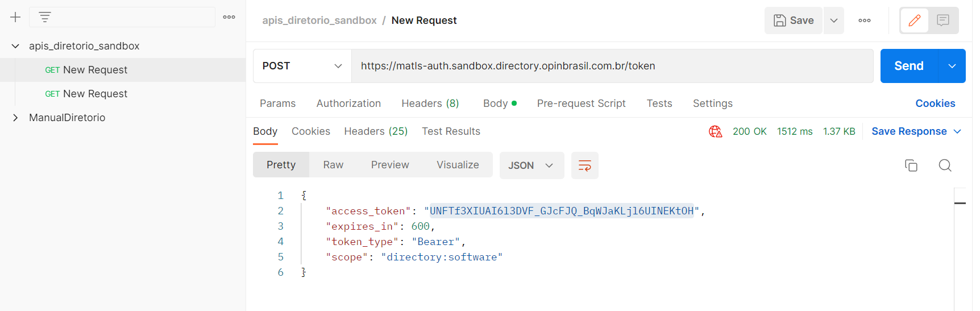Click the "Bearer" token type value

tap(436, 242)
